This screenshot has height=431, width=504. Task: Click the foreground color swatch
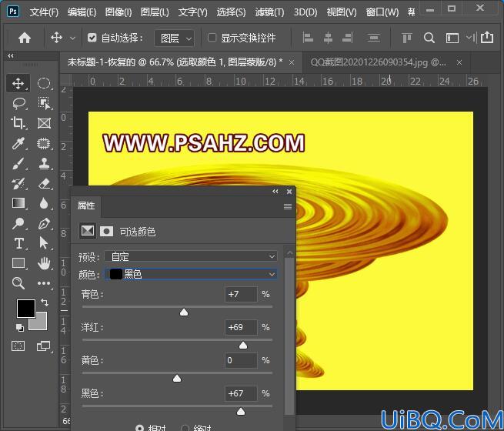25,308
